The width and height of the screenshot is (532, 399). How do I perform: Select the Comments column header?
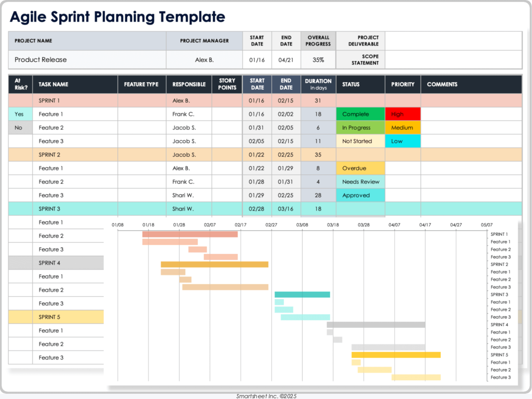coord(471,84)
